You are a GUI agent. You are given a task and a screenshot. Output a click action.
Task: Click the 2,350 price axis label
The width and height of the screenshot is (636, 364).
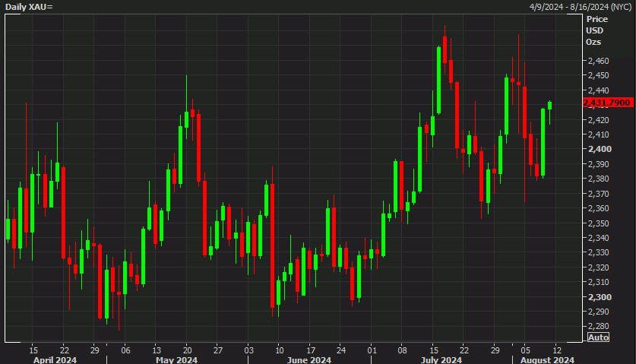pos(598,223)
